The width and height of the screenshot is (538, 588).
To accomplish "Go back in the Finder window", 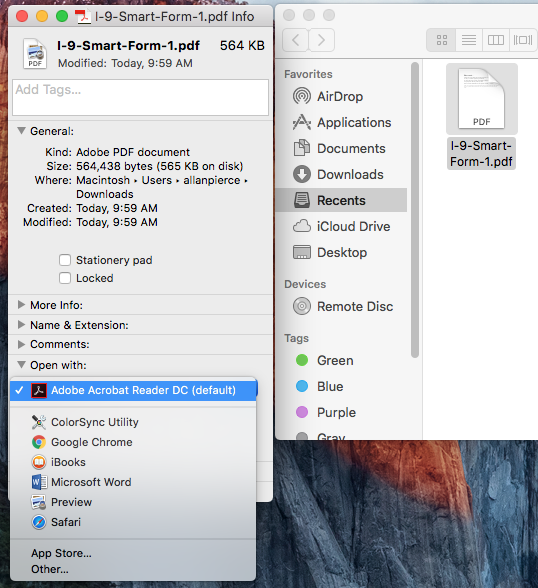I will coord(295,40).
